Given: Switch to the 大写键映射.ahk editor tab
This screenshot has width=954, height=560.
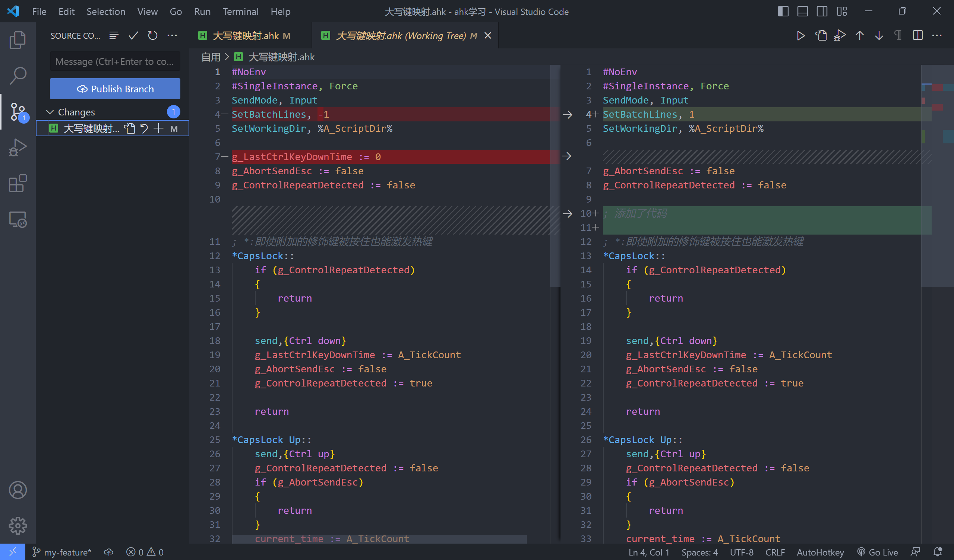Looking at the screenshot, I should click(245, 36).
